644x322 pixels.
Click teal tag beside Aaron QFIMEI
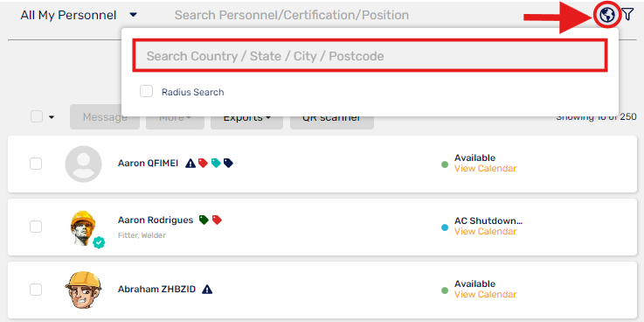coord(216,164)
